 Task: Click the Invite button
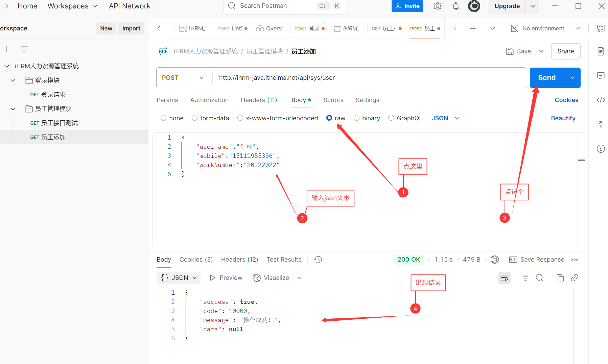click(x=407, y=6)
